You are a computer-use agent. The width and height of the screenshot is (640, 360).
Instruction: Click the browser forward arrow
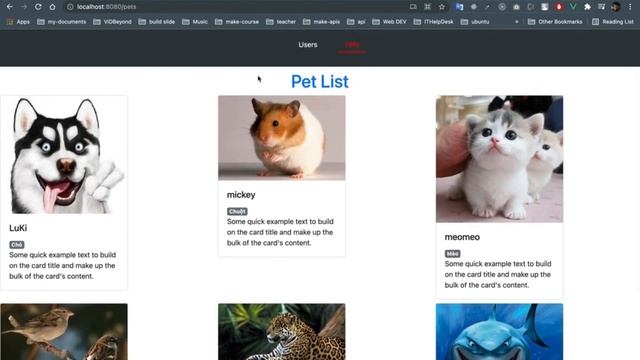[x=24, y=7]
